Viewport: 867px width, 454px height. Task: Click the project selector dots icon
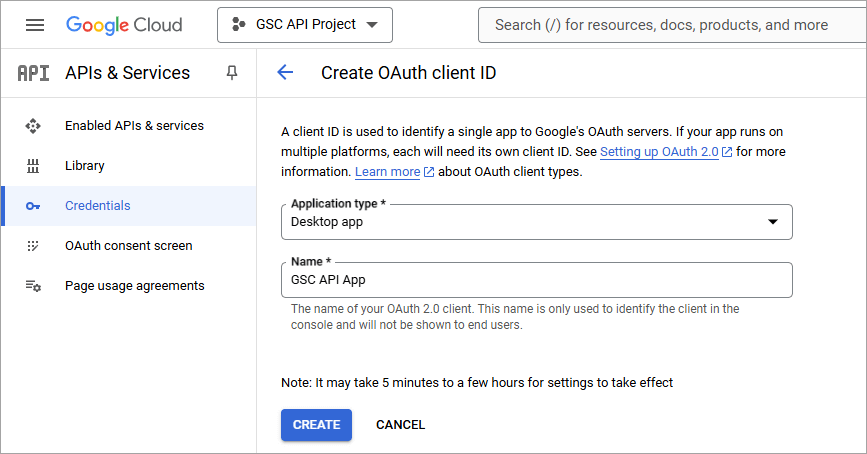[x=238, y=24]
